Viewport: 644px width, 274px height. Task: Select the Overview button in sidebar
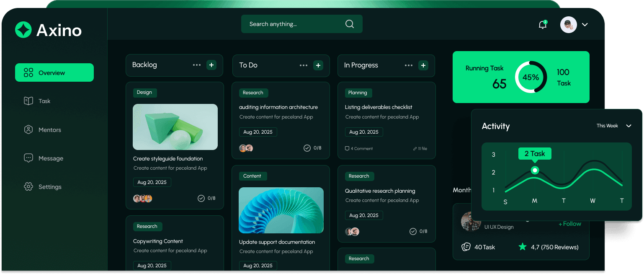coord(54,72)
